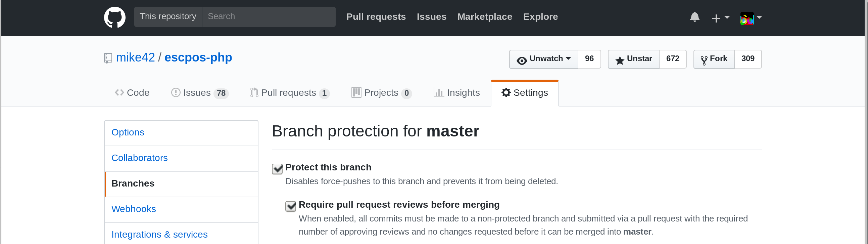The height and width of the screenshot is (244, 868).
Task: Toggle Require pull request reviews checkbox
Action: point(291,206)
